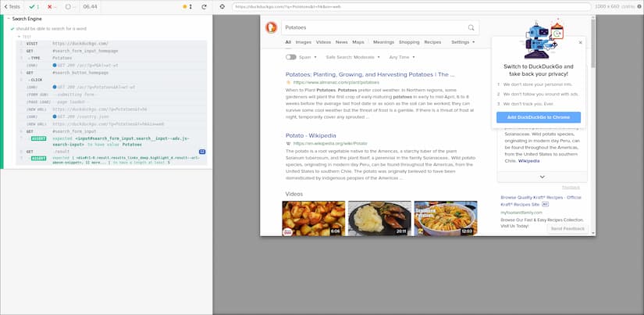Select the CLICK command row
The height and width of the screenshot is (315, 644).
point(112,80)
